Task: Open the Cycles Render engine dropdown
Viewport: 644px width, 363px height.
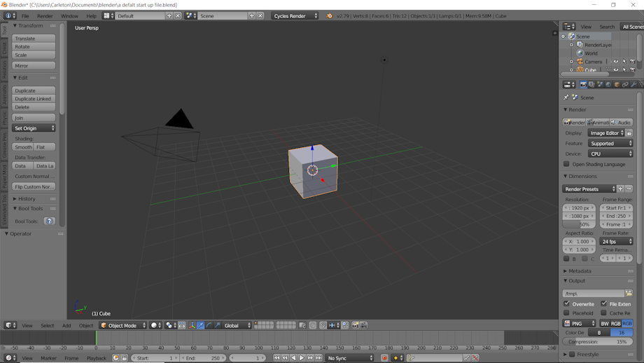Action: click(295, 15)
